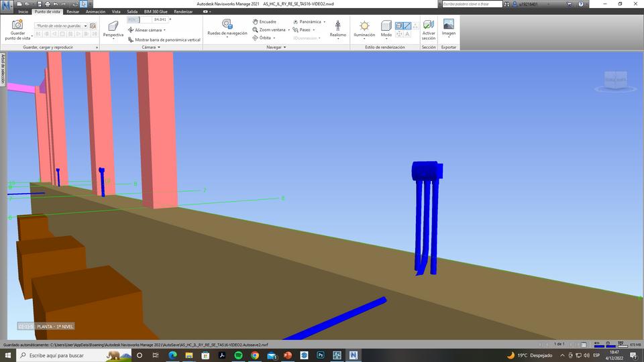Show barra de panorámica vertical
Viewport: 644px width, 362px height.
pos(164,40)
